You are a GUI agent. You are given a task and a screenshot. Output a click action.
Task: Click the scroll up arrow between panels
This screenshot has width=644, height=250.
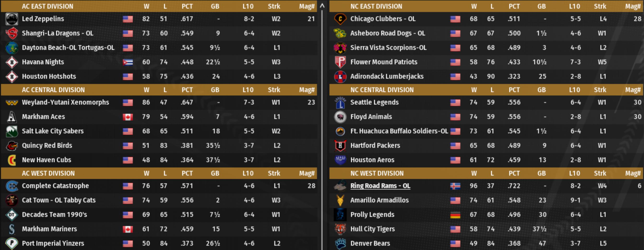tap(323, 6)
